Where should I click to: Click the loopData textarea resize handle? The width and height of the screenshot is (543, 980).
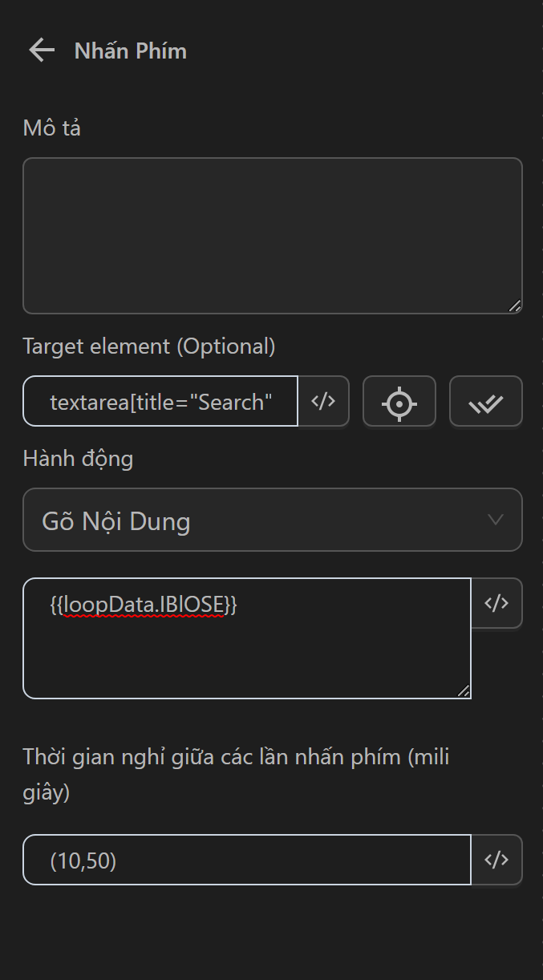(x=464, y=690)
